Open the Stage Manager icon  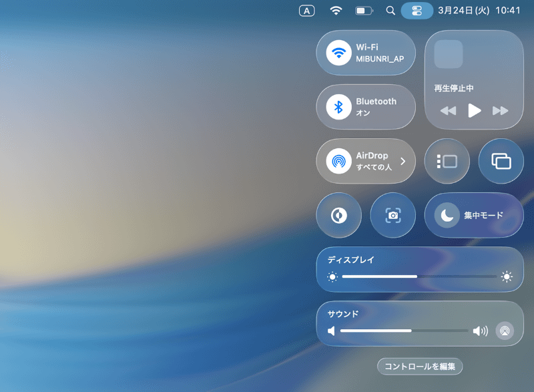coord(447,161)
